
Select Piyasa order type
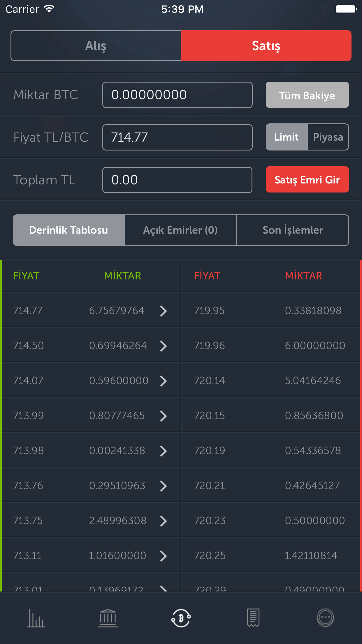(x=328, y=137)
